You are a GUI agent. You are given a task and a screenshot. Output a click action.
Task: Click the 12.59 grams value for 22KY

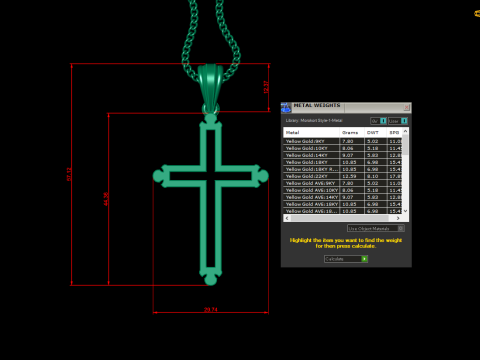tap(349, 176)
